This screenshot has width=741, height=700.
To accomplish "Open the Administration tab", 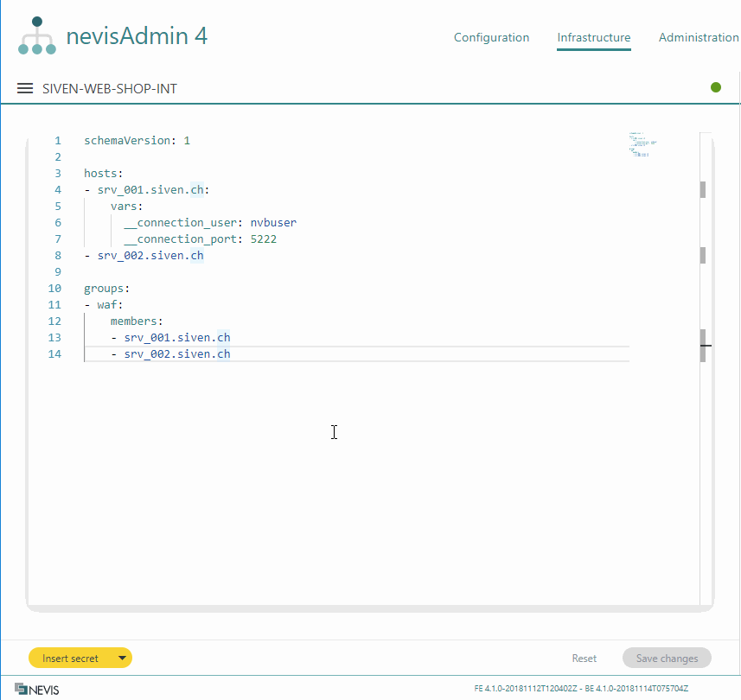I will coord(699,38).
